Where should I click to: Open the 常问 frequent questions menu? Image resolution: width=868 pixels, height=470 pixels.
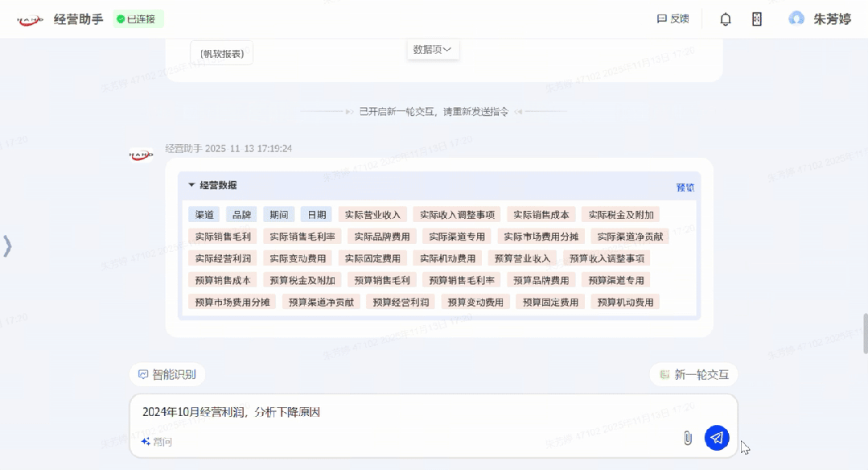pyautogui.click(x=156, y=442)
